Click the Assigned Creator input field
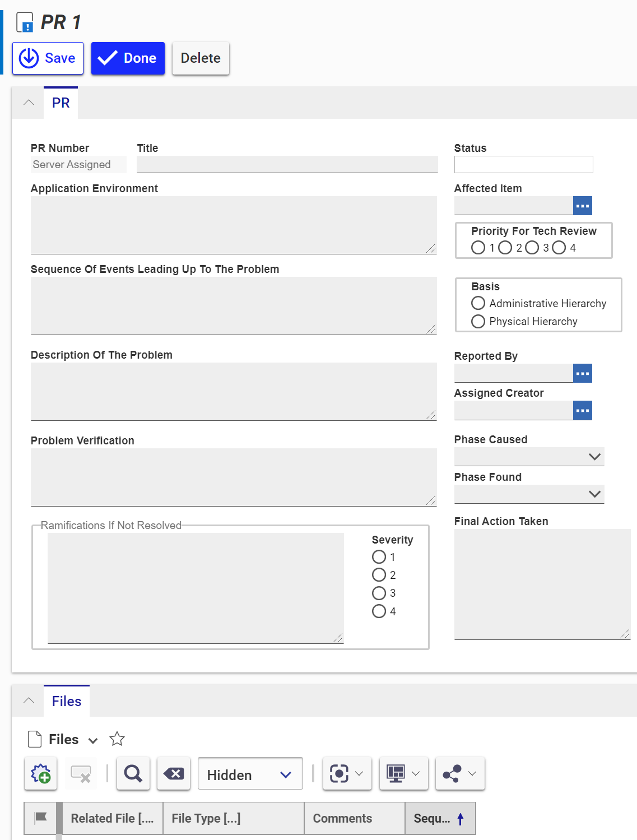Screen dimensions: 637x840 pyautogui.click(x=514, y=410)
